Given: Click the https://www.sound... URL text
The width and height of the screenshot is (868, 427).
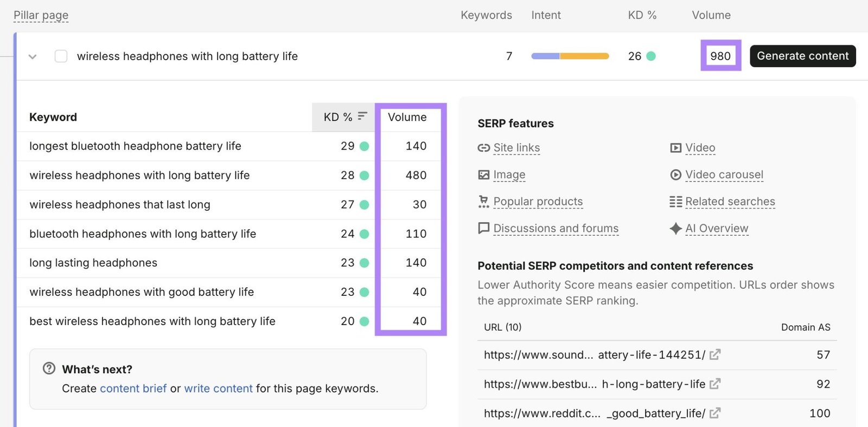Looking at the screenshot, I should pyautogui.click(x=595, y=354).
